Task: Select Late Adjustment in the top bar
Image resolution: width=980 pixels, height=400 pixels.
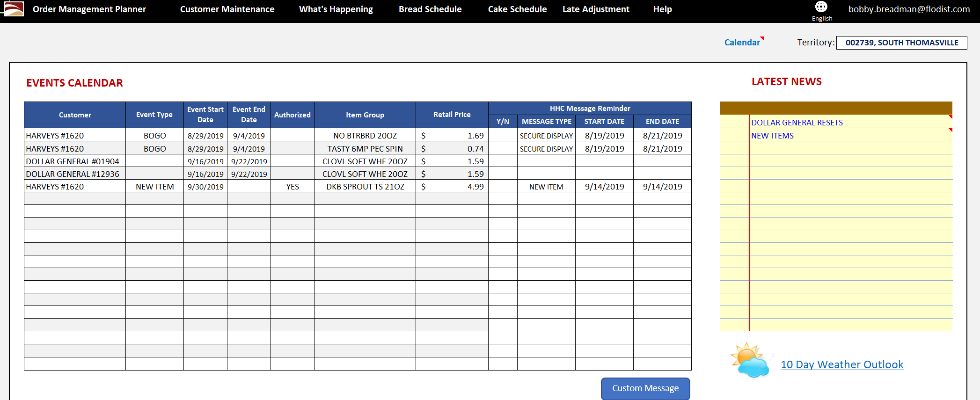Action: coord(596,9)
